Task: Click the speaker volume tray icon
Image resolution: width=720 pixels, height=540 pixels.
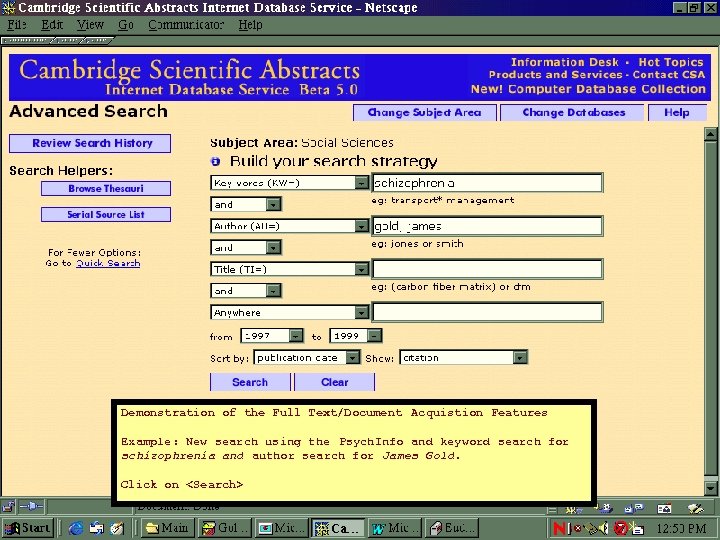Action: (603, 528)
